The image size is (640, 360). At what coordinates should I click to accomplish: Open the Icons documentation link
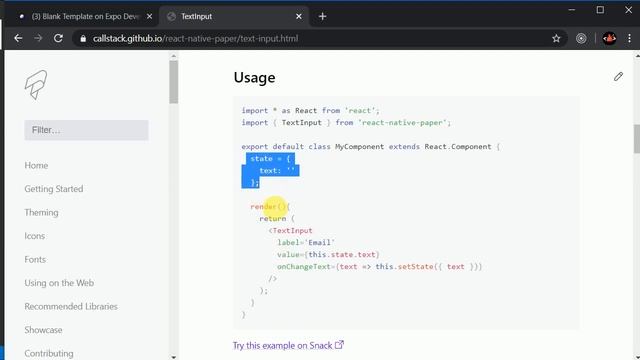[x=35, y=236]
